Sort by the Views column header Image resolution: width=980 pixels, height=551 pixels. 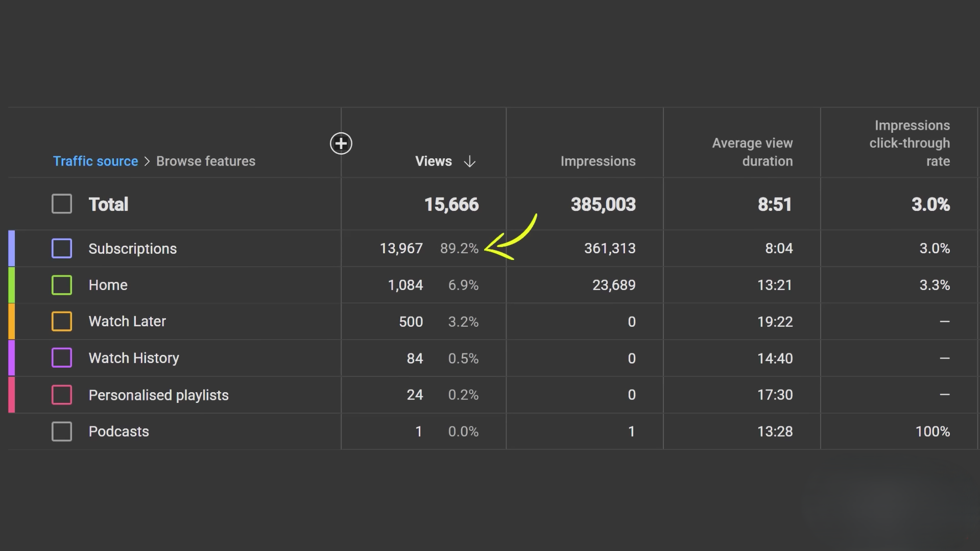tap(434, 161)
